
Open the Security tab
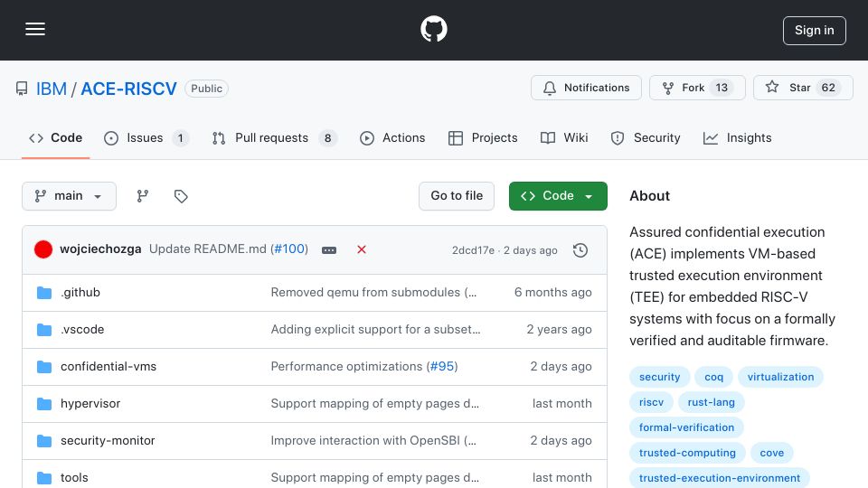pyautogui.click(x=646, y=137)
